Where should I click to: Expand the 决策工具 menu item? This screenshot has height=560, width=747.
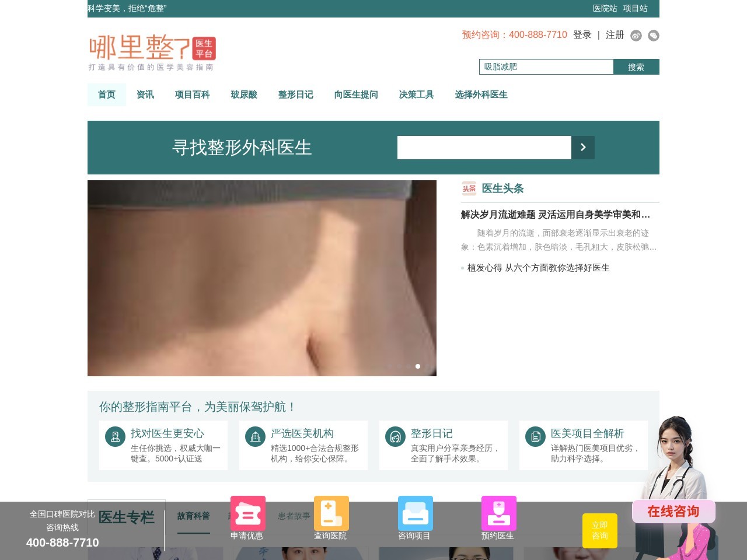[416, 94]
